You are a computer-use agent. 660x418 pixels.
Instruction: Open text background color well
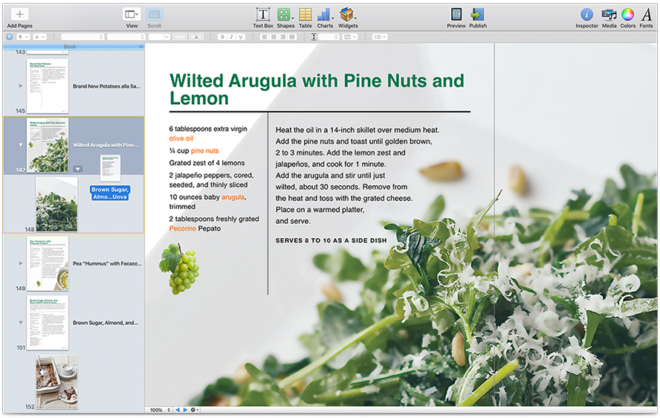(x=196, y=37)
